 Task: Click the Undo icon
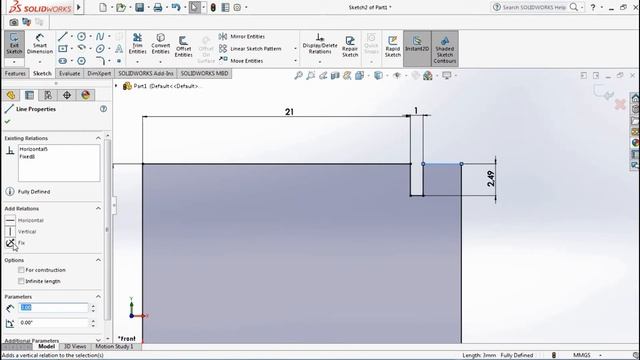176,7
